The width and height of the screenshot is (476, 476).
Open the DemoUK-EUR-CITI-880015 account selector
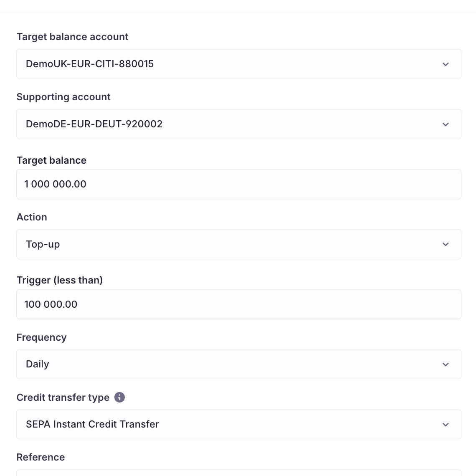238,64
